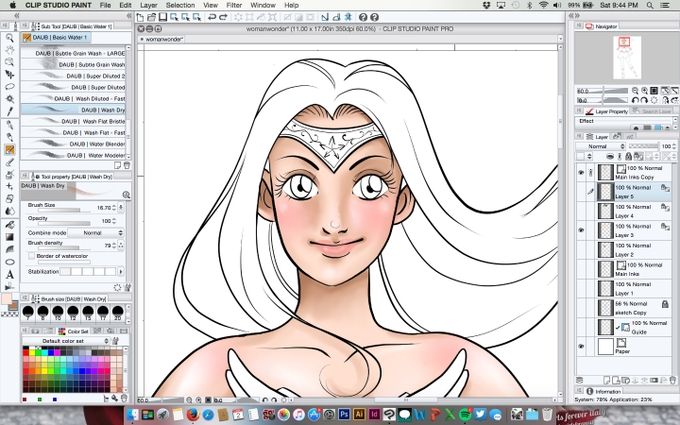The image size is (680, 425).
Task: Select the Lasso selection tool
Action: (9, 87)
